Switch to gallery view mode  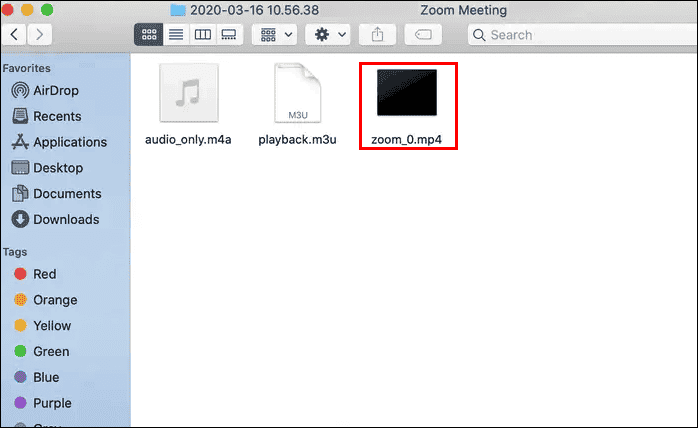229,35
